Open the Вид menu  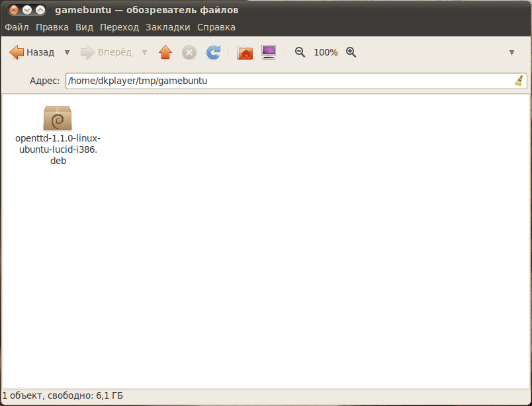click(84, 27)
